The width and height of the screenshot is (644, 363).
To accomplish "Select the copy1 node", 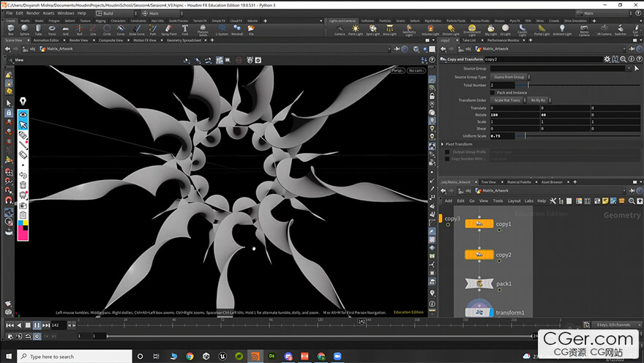I will [x=479, y=224].
